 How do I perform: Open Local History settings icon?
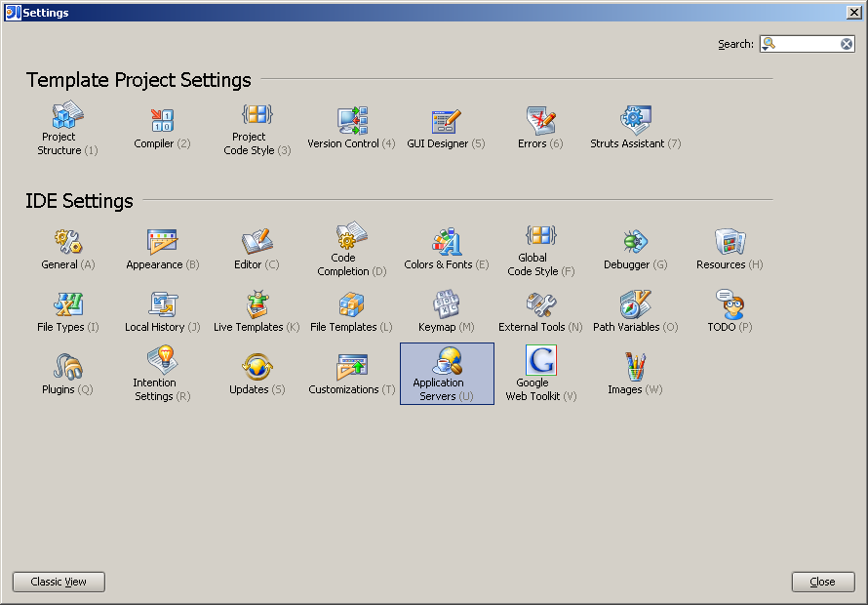click(x=163, y=304)
